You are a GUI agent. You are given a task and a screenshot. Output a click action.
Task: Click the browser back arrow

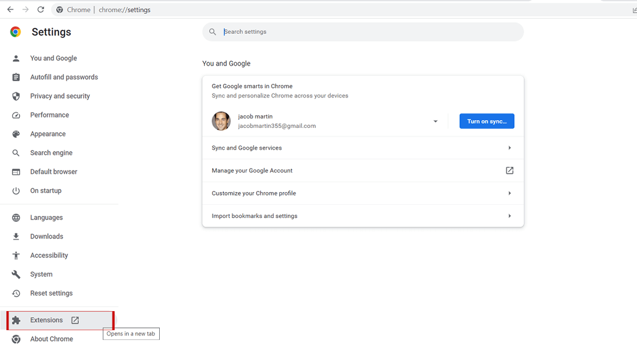tap(10, 10)
